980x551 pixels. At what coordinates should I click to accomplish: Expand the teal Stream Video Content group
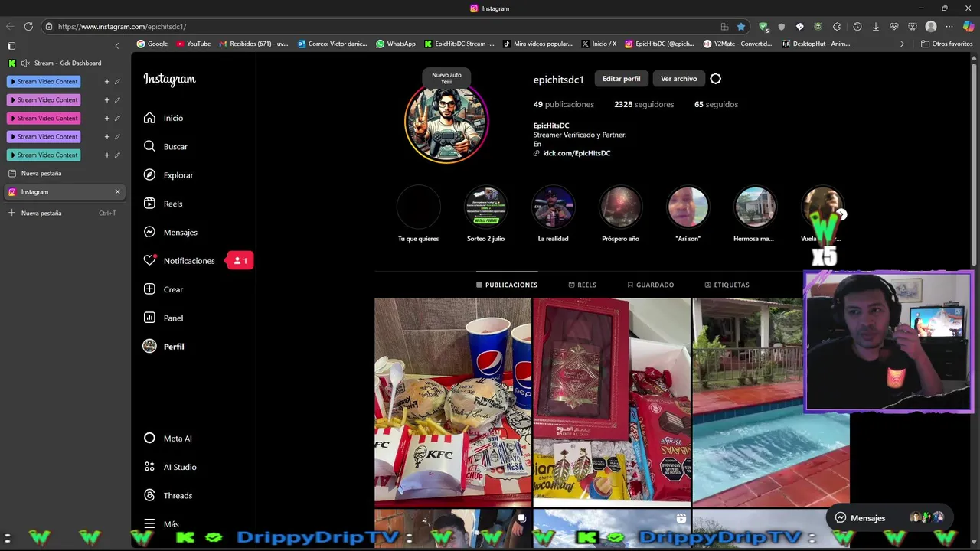[44, 155]
